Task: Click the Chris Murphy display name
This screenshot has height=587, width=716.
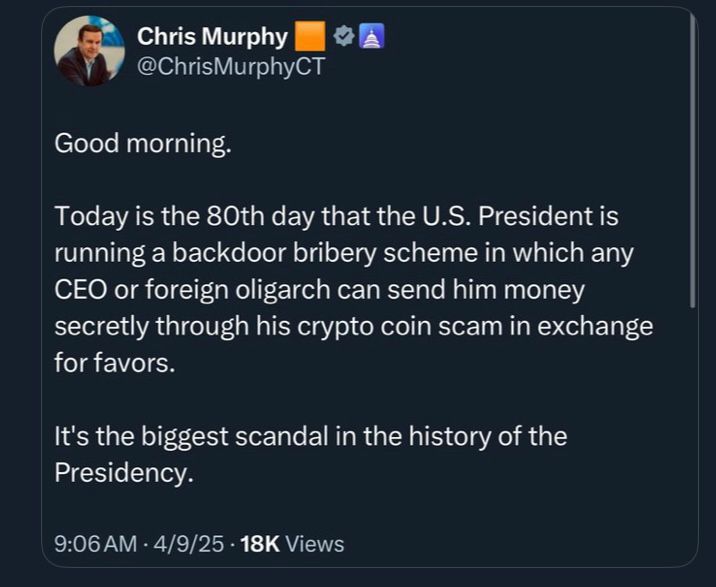Action: point(212,37)
